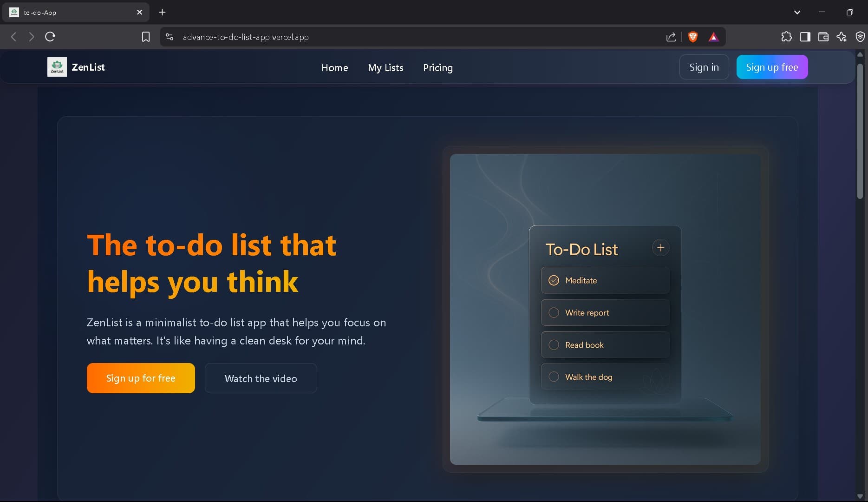Image resolution: width=868 pixels, height=502 pixels.
Task: Reload the page
Action: point(50,37)
